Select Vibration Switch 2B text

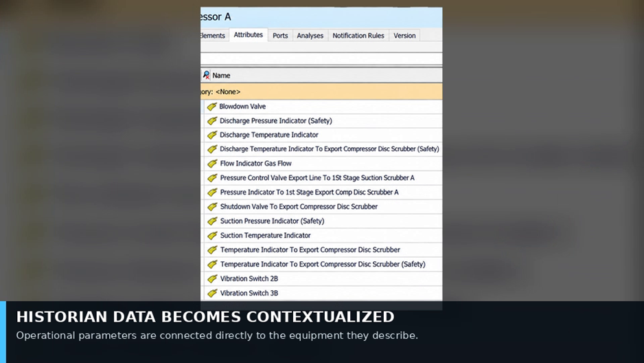click(249, 278)
